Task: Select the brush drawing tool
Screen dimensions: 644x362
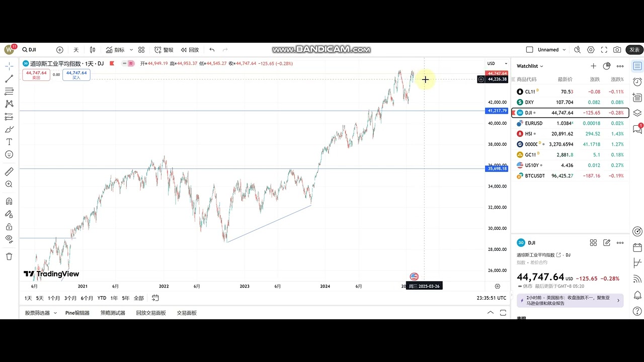Action: pyautogui.click(x=9, y=129)
